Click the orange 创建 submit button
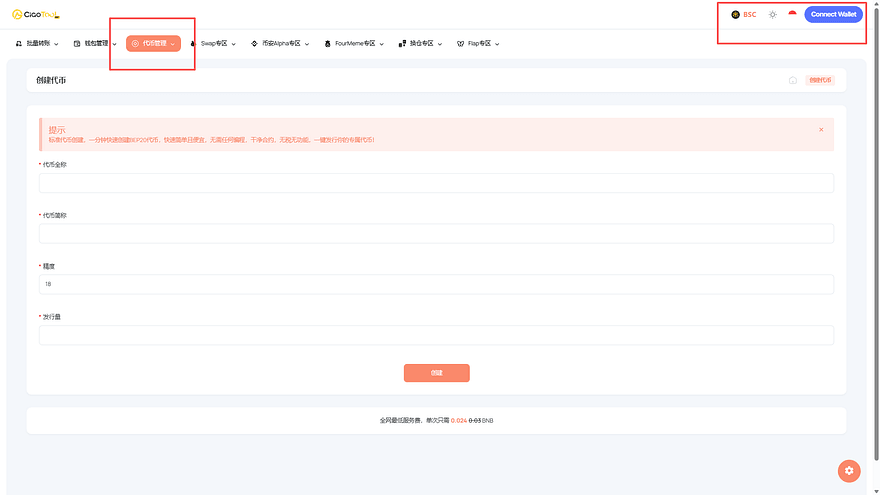The height and width of the screenshot is (495, 880). pyautogui.click(x=437, y=373)
